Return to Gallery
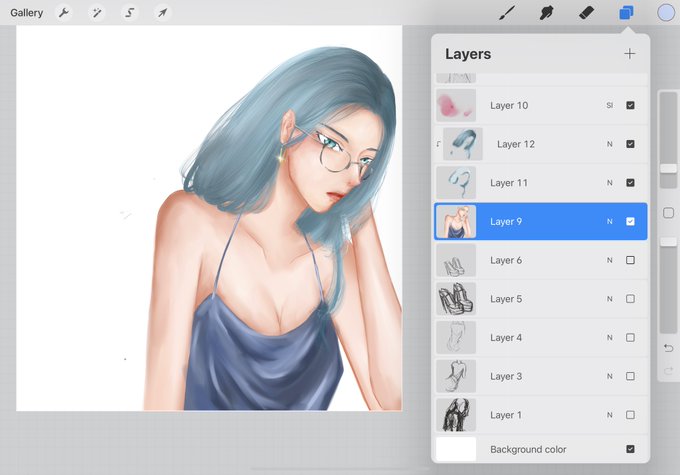Viewport: 680px width, 475px height. pos(26,13)
